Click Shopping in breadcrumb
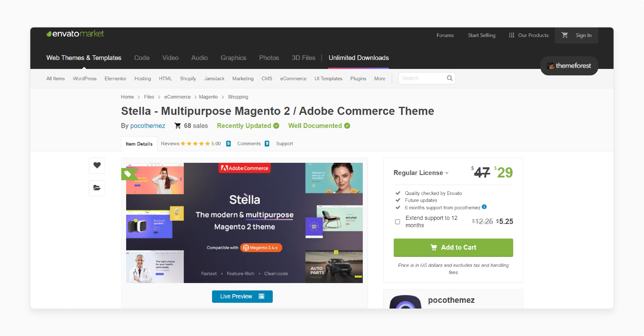644x336 pixels. (238, 97)
